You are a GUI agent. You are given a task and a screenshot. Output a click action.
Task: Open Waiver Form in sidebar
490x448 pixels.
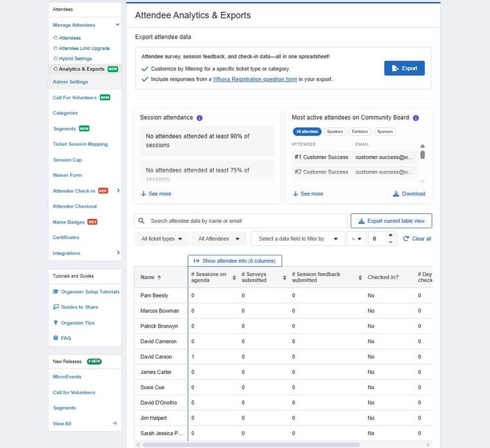(67, 175)
